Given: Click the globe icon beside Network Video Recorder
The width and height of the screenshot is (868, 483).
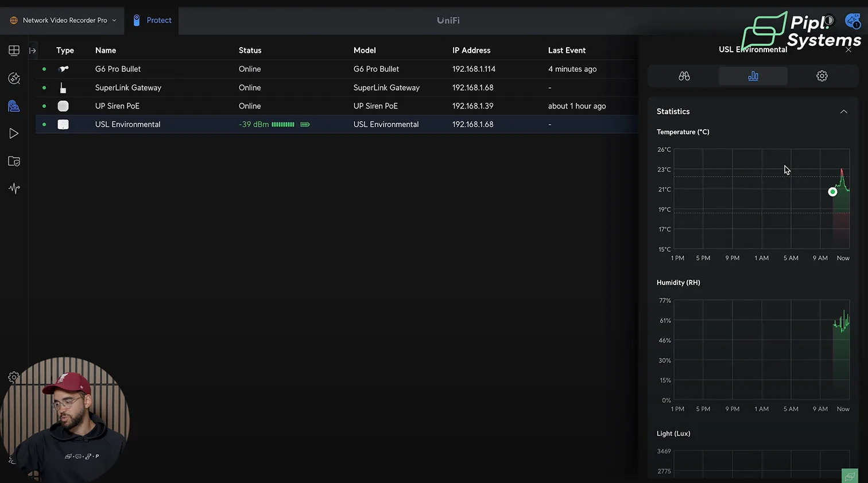Looking at the screenshot, I should pos(14,20).
